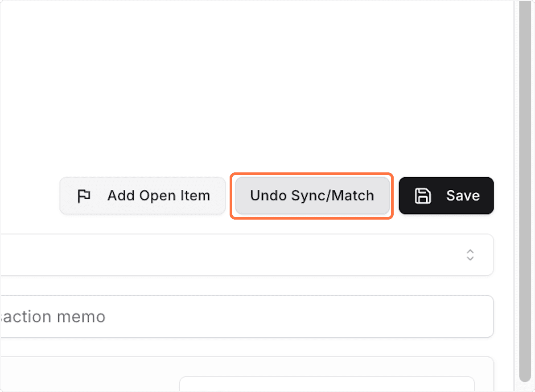This screenshot has height=392, width=535.
Task: Activate the save-disk symbol on the dark button
Action: click(424, 195)
